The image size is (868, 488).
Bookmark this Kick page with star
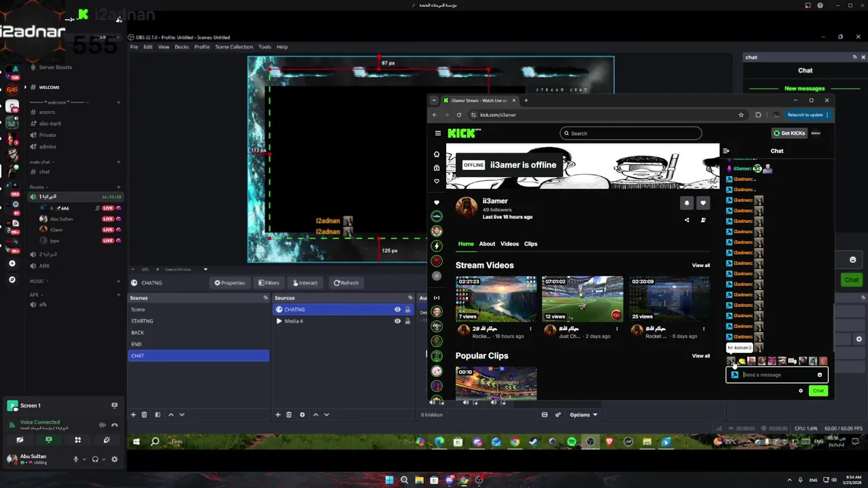point(741,115)
